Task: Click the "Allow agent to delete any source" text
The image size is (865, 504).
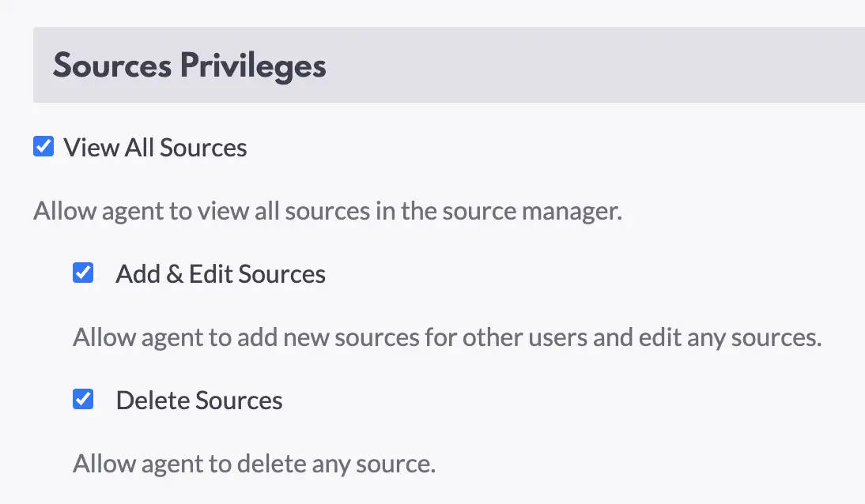Action: pos(254,463)
